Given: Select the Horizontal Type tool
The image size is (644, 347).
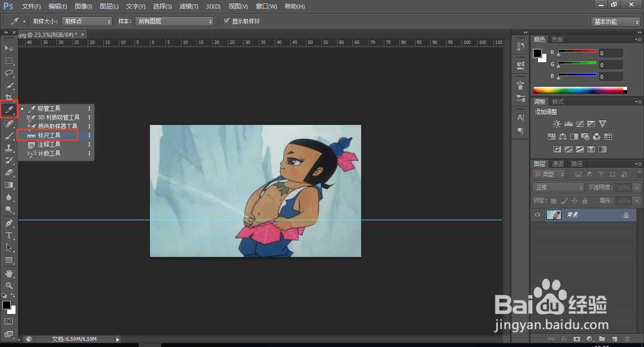Looking at the screenshot, I should tap(9, 235).
